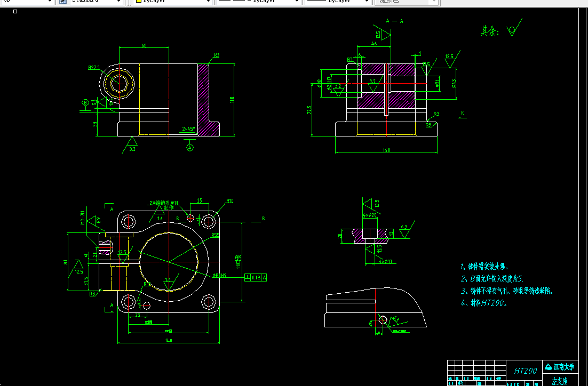Select the 20 thickness dimension in hole detail
The width and height of the screenshot is (588, 386).
340,236
